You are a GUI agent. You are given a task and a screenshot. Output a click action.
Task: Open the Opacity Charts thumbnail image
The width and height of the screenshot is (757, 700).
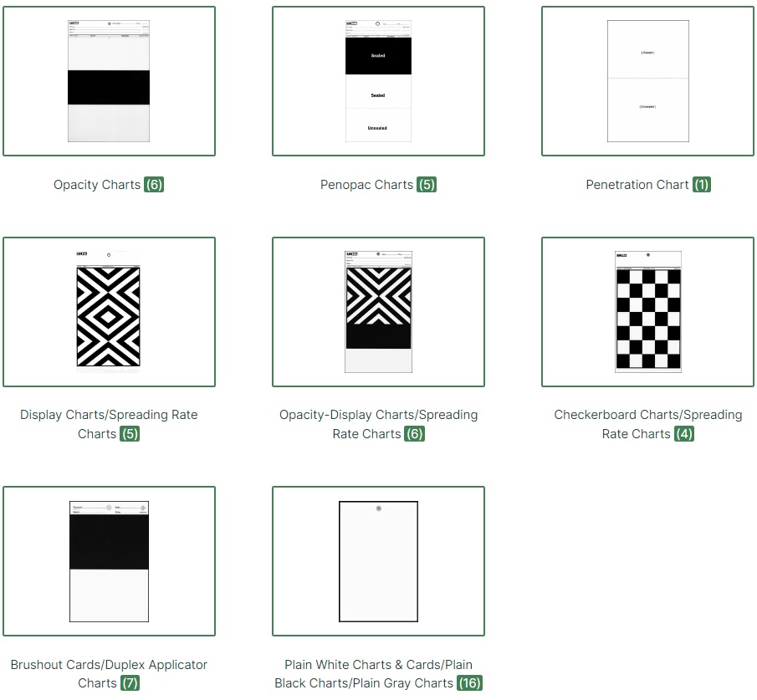pyautogui.click(x=109, y=81)
